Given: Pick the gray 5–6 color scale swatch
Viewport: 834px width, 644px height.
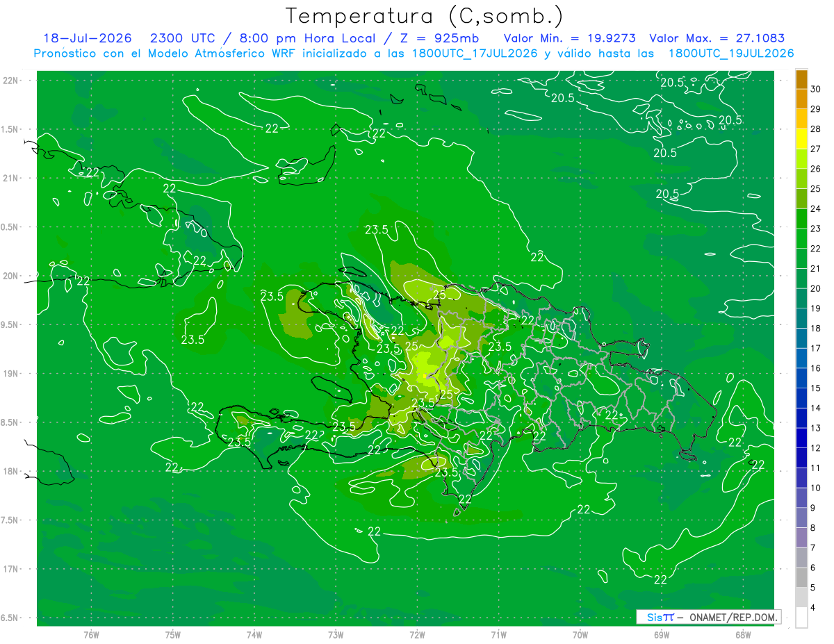Looking at the screenshot, I should pyautogui.click(x=801, y=577).
